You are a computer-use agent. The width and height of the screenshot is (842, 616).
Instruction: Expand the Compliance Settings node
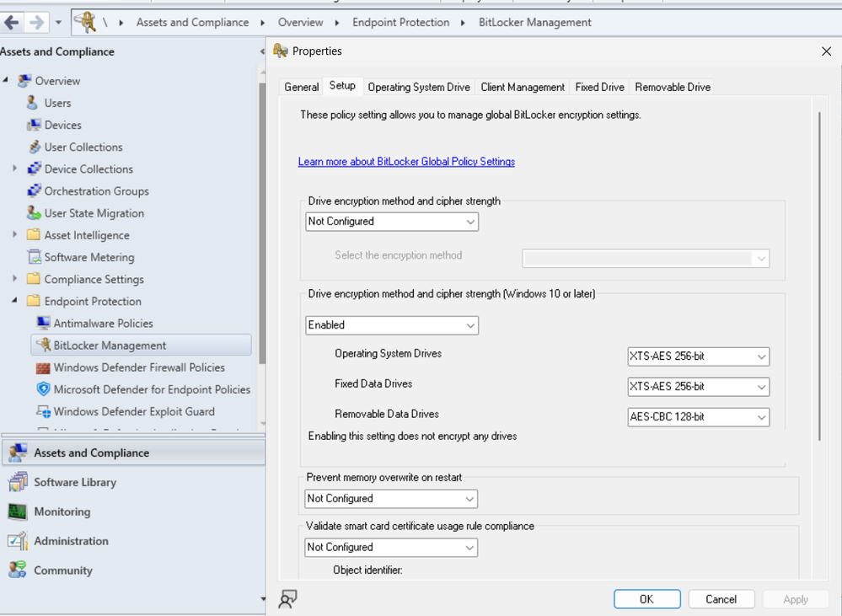pos(15,279)
